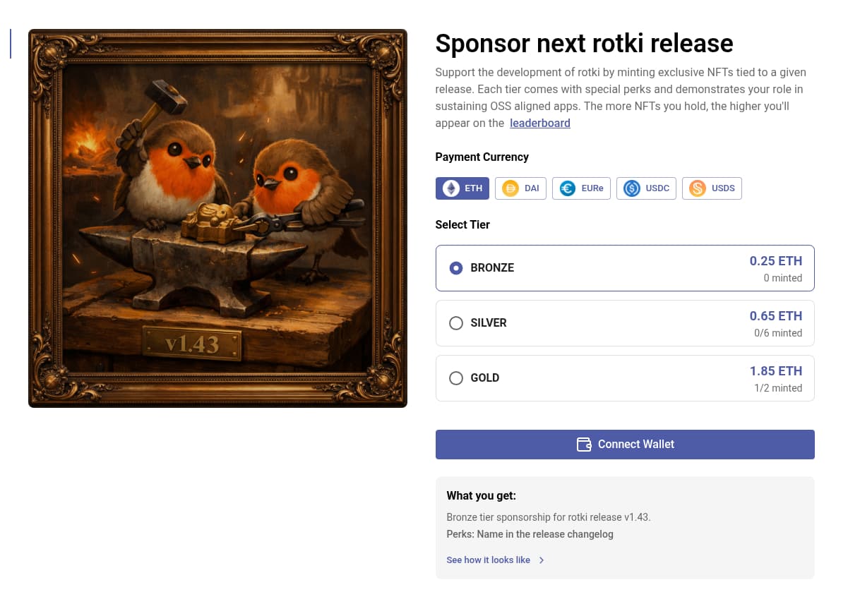Select the BRONZE tier radio button
This screenshot has width=848, height=616.
pos(456,268)
